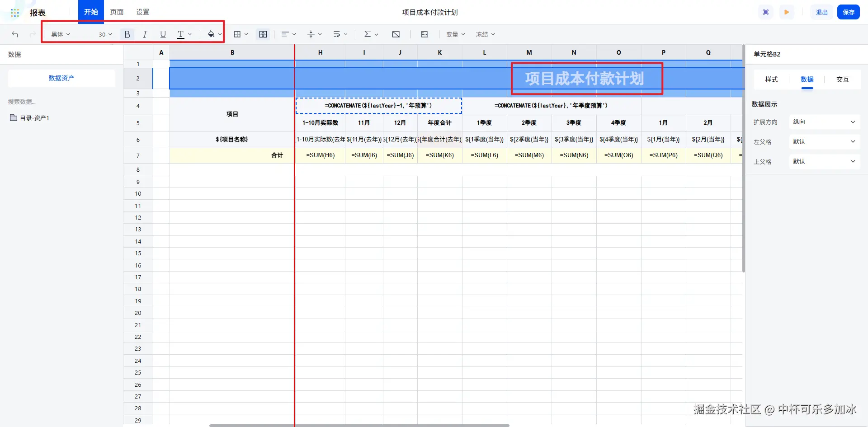Click the vertical scrollbar of the sheet
Screen dimensions: 868x427
743,158
